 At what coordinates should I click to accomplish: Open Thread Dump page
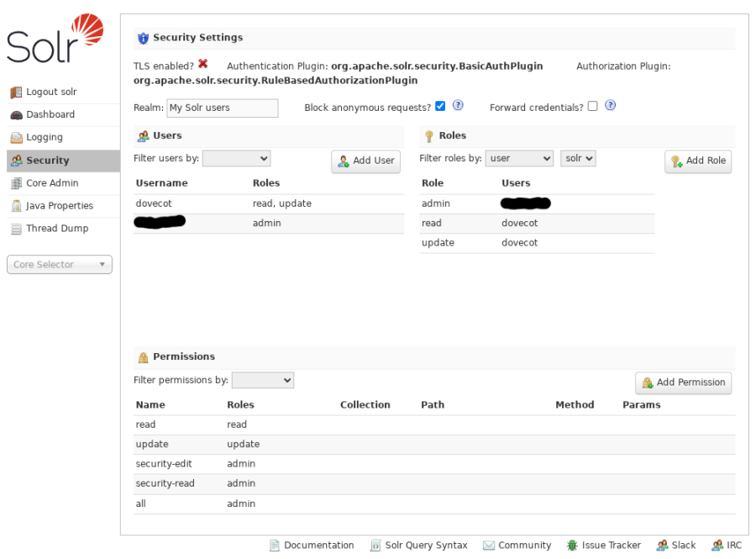[x=63, y=229]
